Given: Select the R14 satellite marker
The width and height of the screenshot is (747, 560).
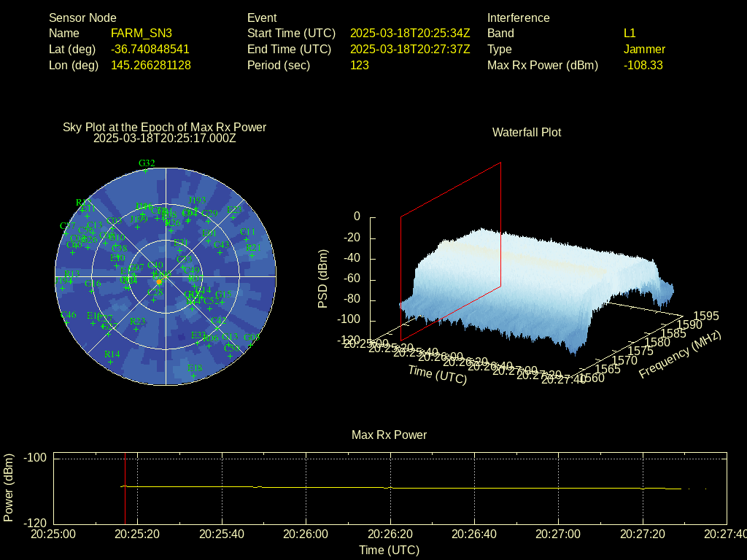Looking at the screenshot, I should (111, 361).
